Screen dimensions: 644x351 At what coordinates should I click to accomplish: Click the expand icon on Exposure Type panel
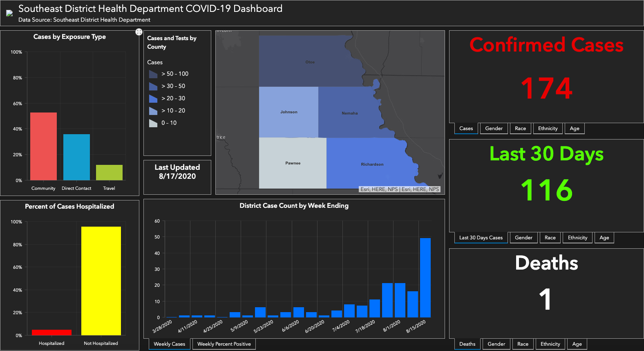click(x=139, y=32)
